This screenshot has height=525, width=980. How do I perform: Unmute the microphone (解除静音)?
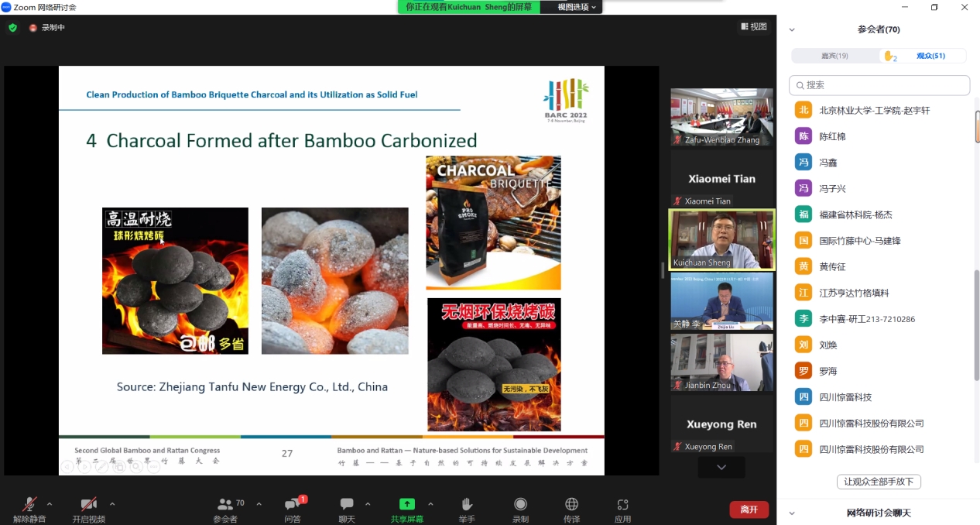29,505
